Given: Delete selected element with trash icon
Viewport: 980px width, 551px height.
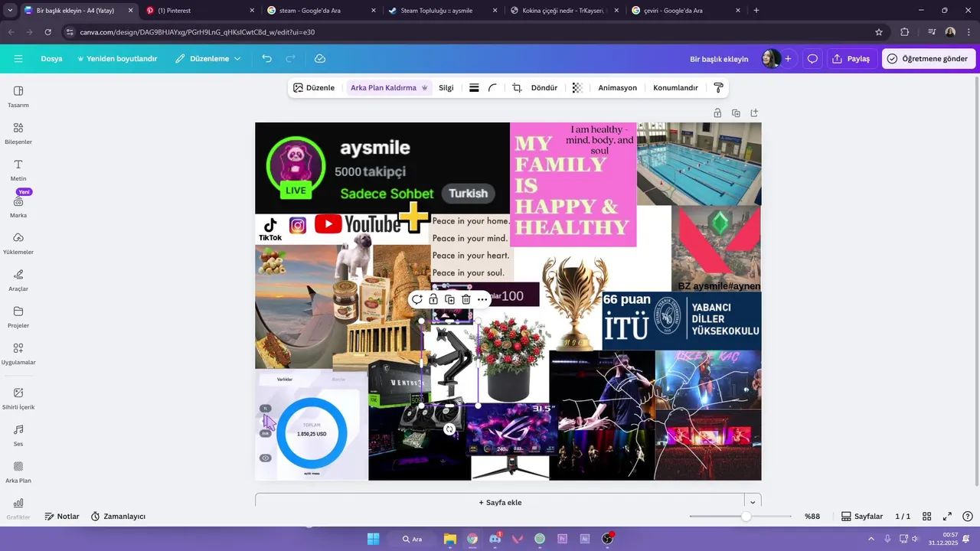Looking at the screenshot, I should (x=465, y=299).
